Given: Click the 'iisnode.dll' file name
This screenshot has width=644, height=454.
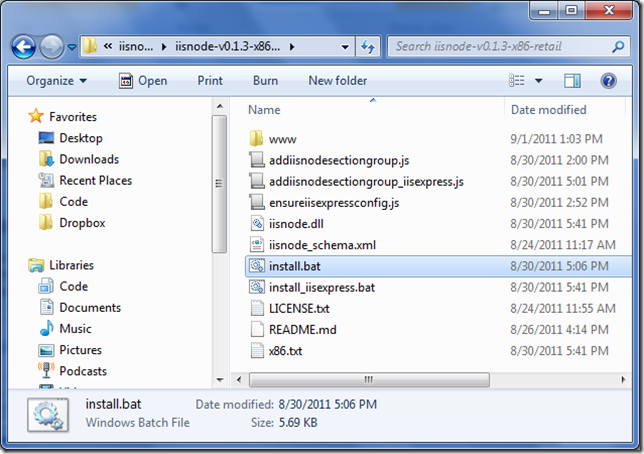Looking at the screenshot, I should 296,224.
